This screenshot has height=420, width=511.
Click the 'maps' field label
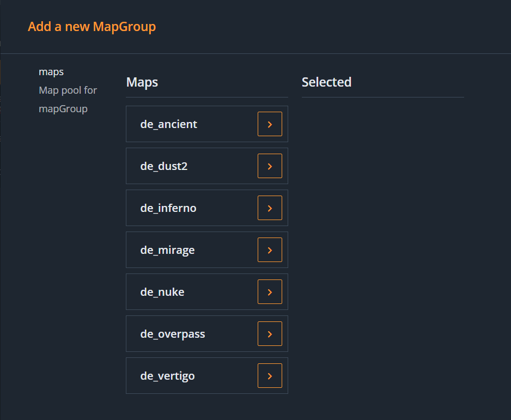pyautogui.click(x=51, y=72)
